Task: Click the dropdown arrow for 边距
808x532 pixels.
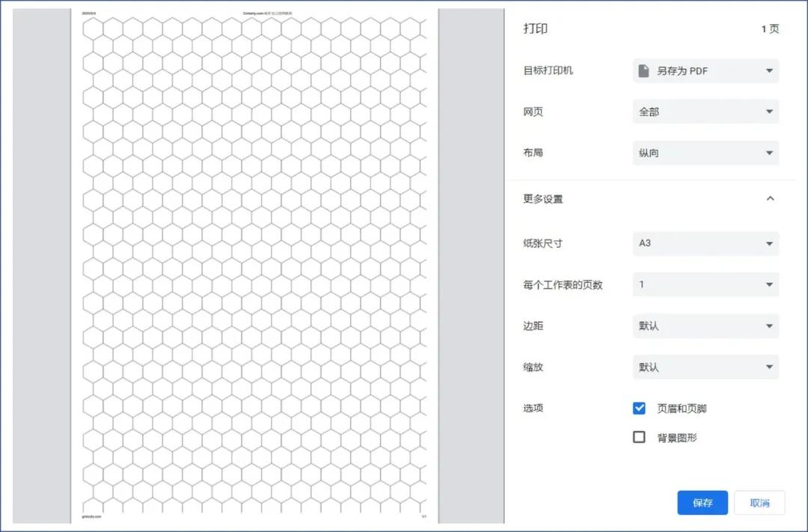Action: point(769,325)
